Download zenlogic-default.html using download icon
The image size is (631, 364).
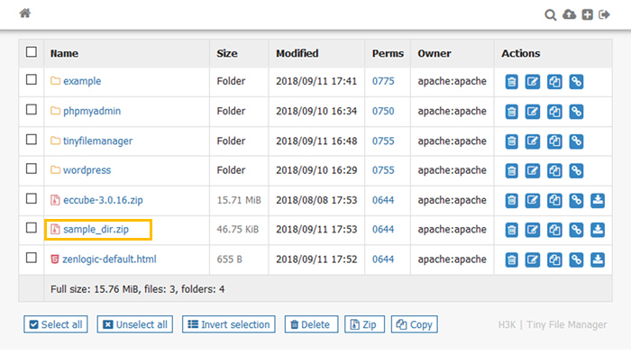(598, 259)
